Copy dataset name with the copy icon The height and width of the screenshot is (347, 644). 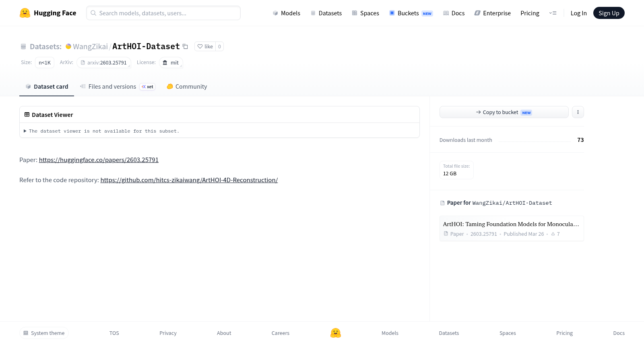[x=185, y=46]
